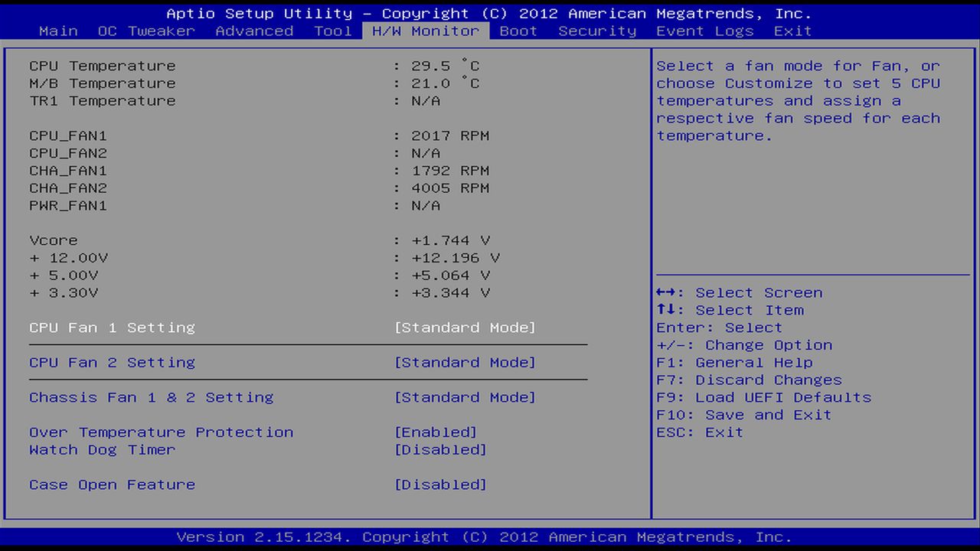Open CPU Fan 1 Standard Mode dropdown

pos(465,328)
